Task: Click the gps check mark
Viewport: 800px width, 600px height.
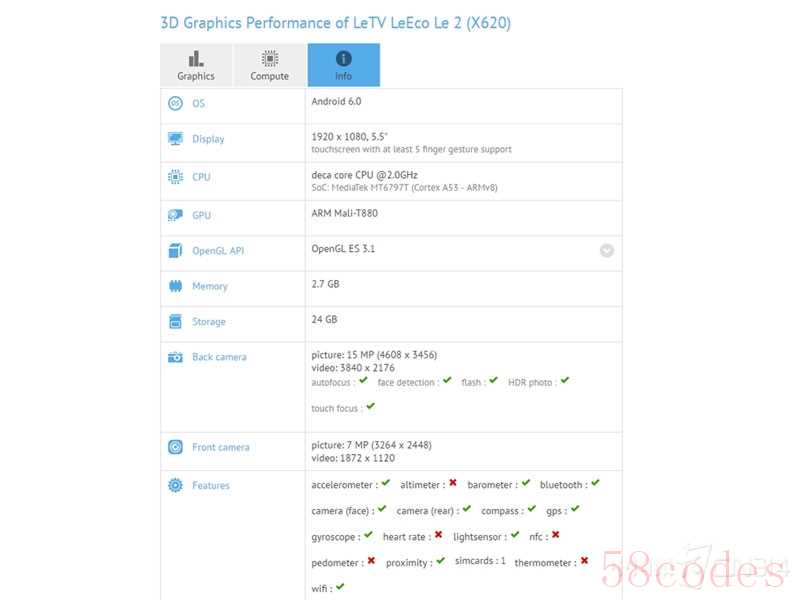Action: point(576,509)
